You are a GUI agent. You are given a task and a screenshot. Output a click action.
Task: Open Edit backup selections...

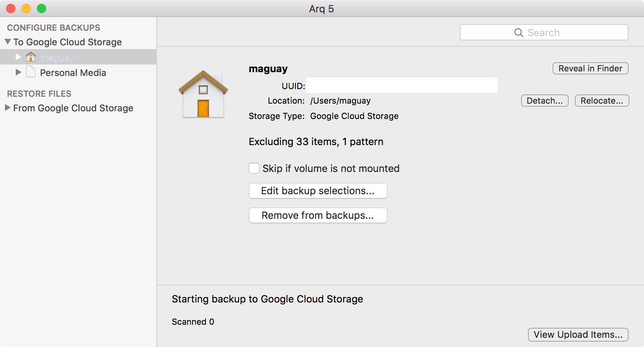coord(318,191)
